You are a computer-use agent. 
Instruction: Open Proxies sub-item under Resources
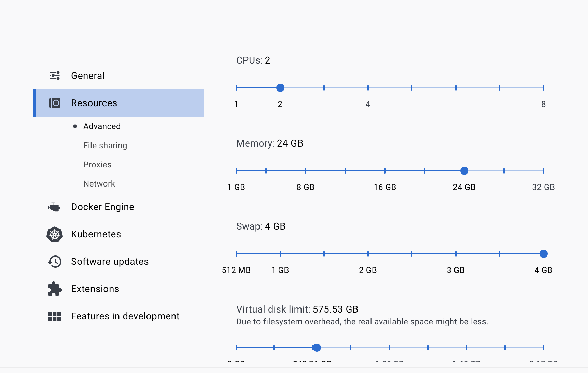[97, 165]
